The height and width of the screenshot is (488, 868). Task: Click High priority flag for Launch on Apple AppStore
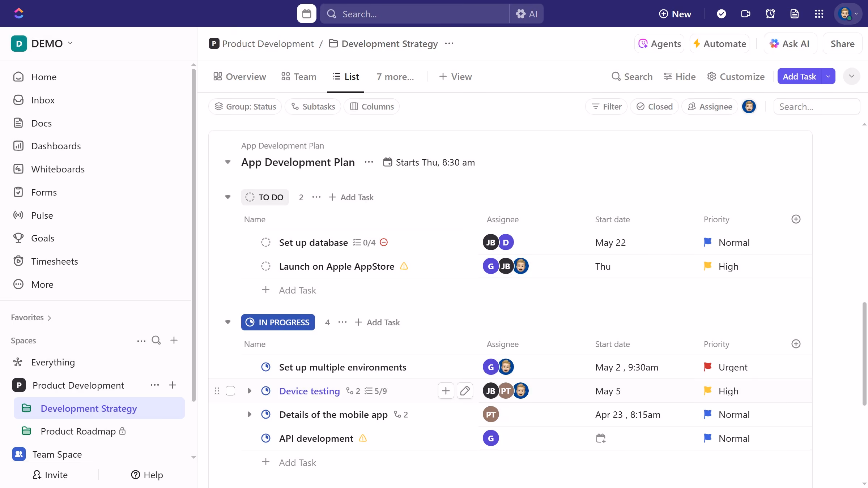tap(708, 266)
